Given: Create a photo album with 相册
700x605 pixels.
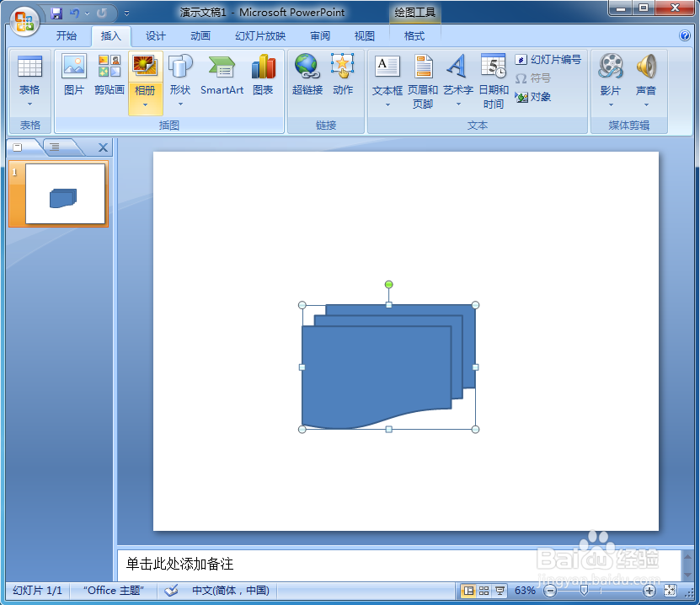Looking at the screenshot, I should pyautogui.click(x=145, y=66).
